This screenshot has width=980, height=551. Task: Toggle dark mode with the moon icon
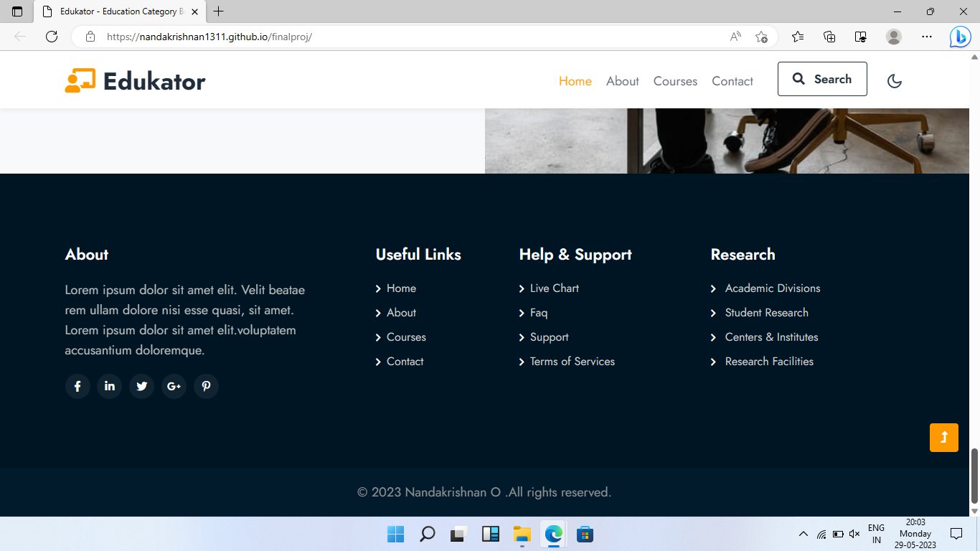coord(894,81)
